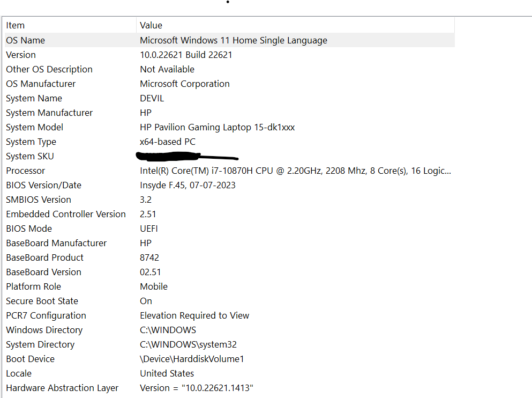
Task: Click the '10.0.22621 Build 22621' value
Action: [x=186, y=55]
